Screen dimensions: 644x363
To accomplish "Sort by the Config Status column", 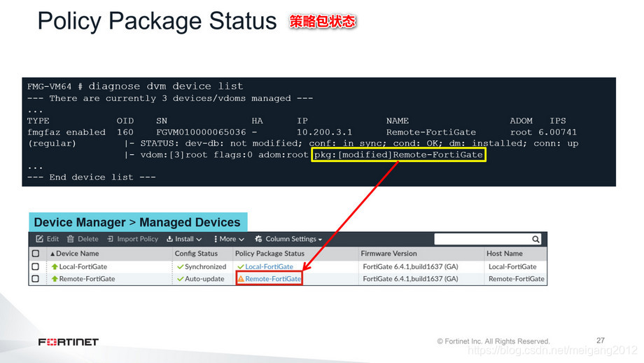I will (196, 254).
